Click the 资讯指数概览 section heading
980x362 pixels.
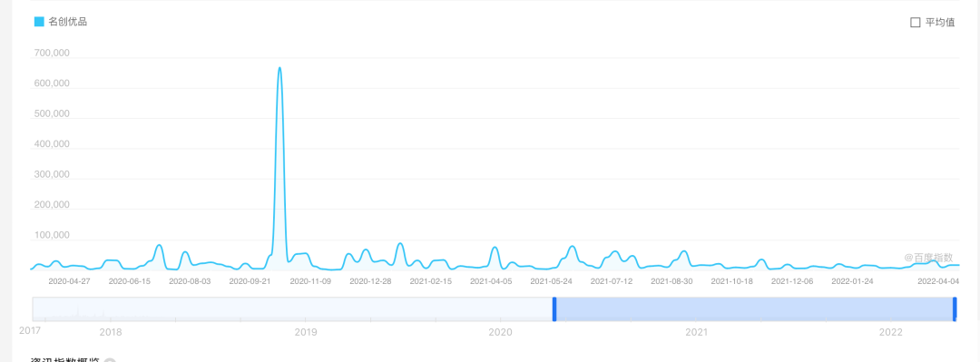(x=65, y=360)
